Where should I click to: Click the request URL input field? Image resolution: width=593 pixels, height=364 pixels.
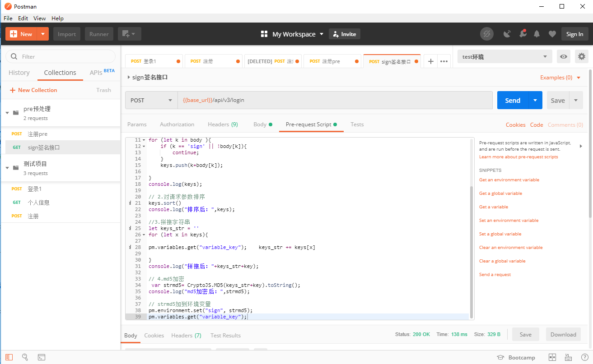[335, 100]
